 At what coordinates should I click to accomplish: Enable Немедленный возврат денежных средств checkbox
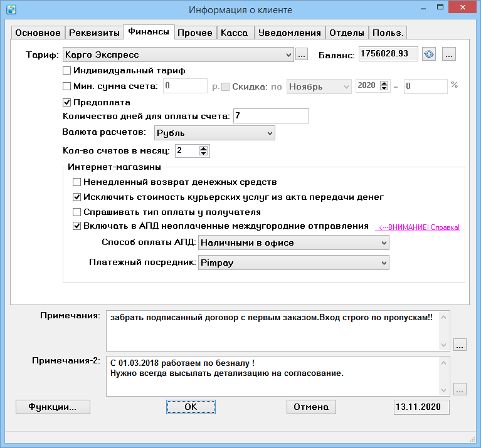click(77, 182)
